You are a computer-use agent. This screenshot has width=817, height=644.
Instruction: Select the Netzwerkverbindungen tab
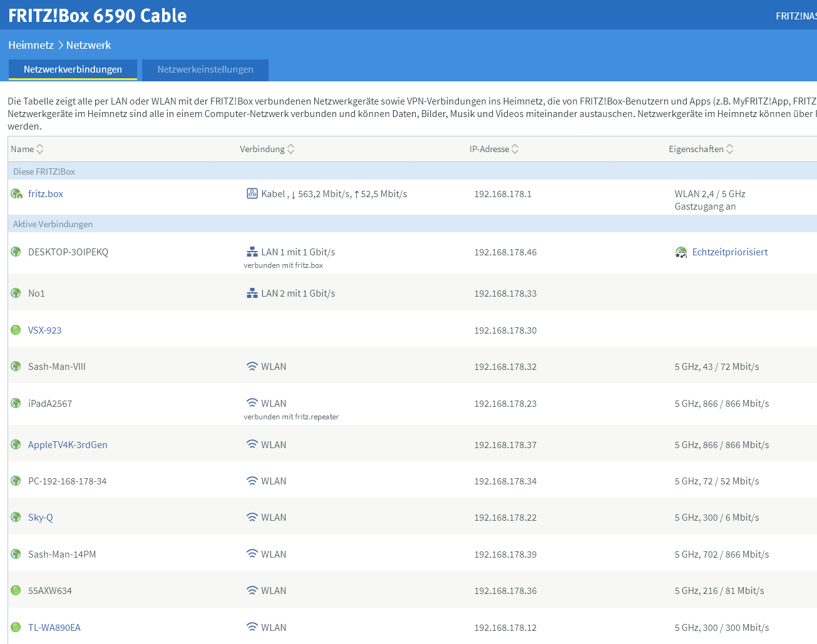click(73, 69)
